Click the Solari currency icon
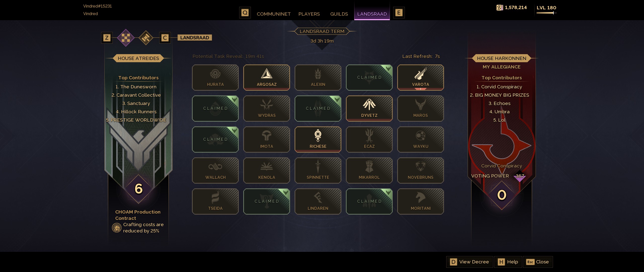 click(x=500, y=8)
